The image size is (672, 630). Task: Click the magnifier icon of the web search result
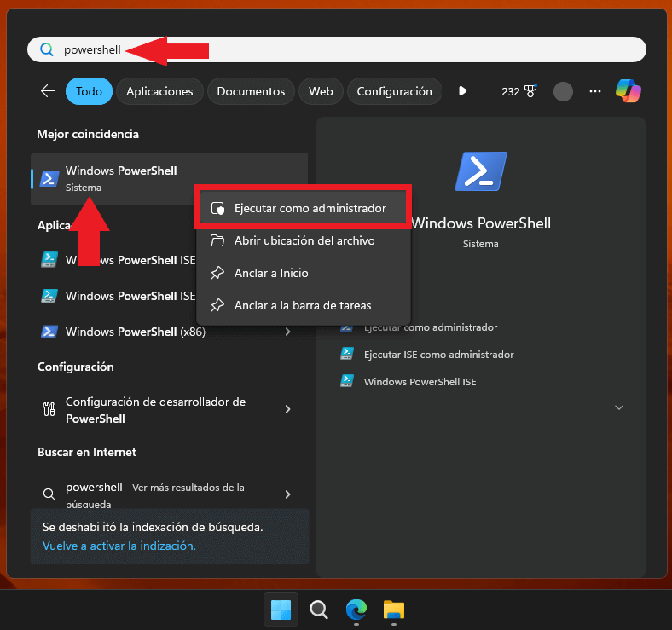tap(49, 494)
